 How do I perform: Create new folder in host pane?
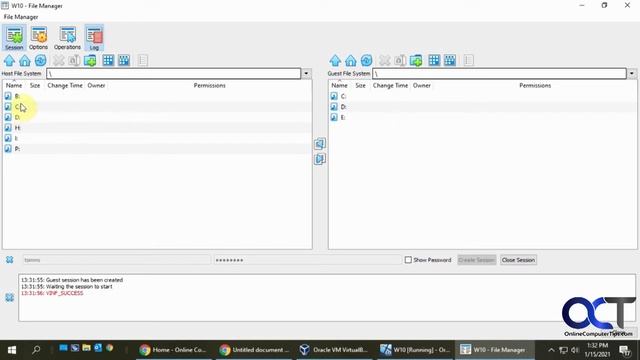pos(90,60)
